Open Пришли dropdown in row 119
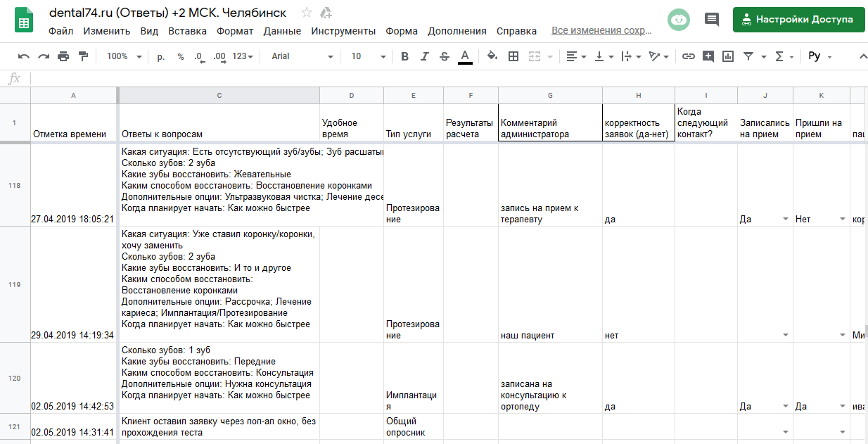The height and width of the screenshot is (444, 868). (843, 336)
